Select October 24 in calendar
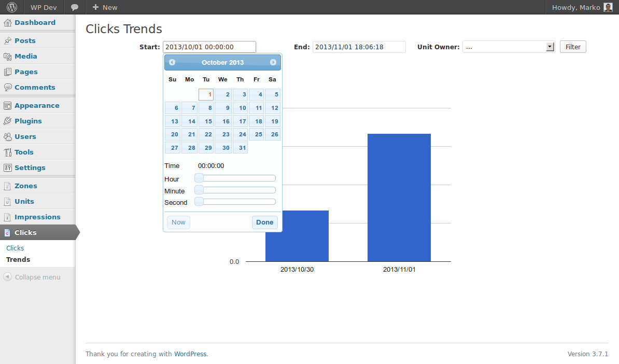619x364 pixels. point(240,134)
